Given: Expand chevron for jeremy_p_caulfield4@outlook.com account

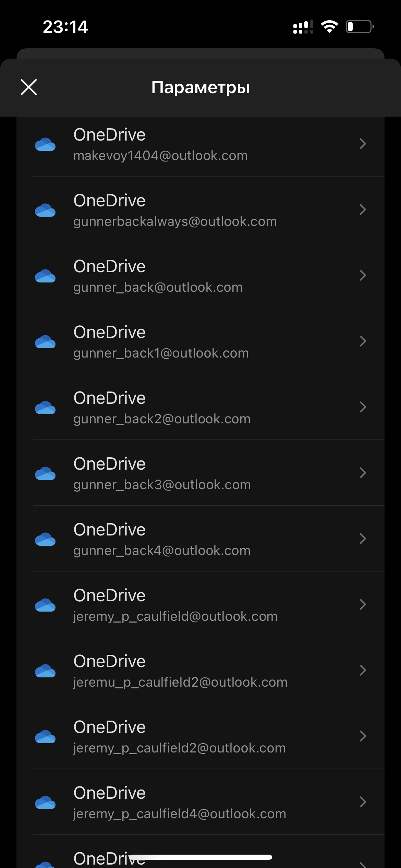Looking at the screenshot, I should [363, 802].
